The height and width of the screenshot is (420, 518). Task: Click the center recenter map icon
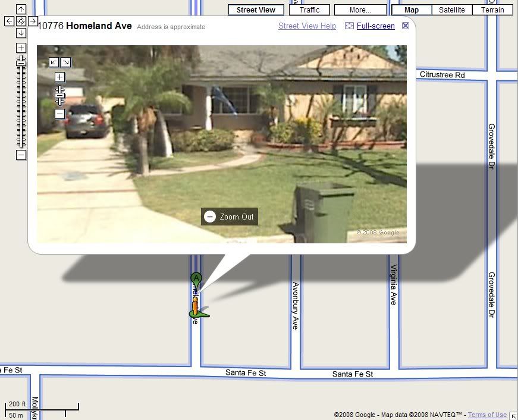click(21, 21)
